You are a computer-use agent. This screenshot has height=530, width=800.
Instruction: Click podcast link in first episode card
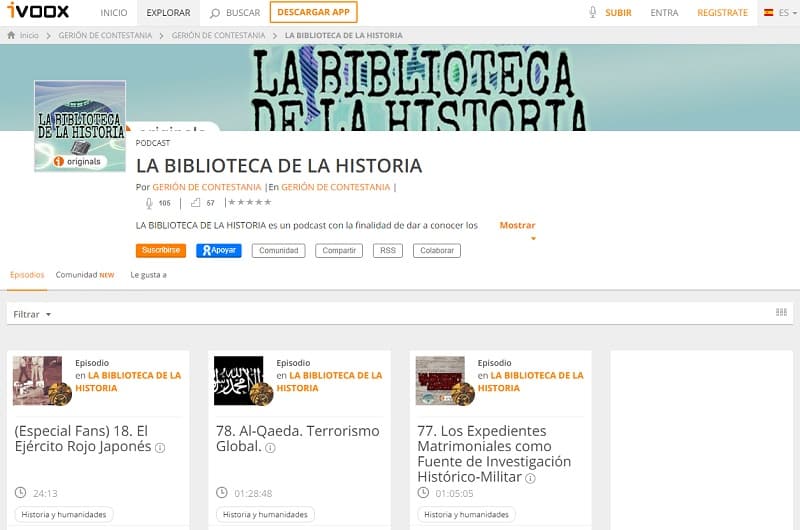click(128, 382)
